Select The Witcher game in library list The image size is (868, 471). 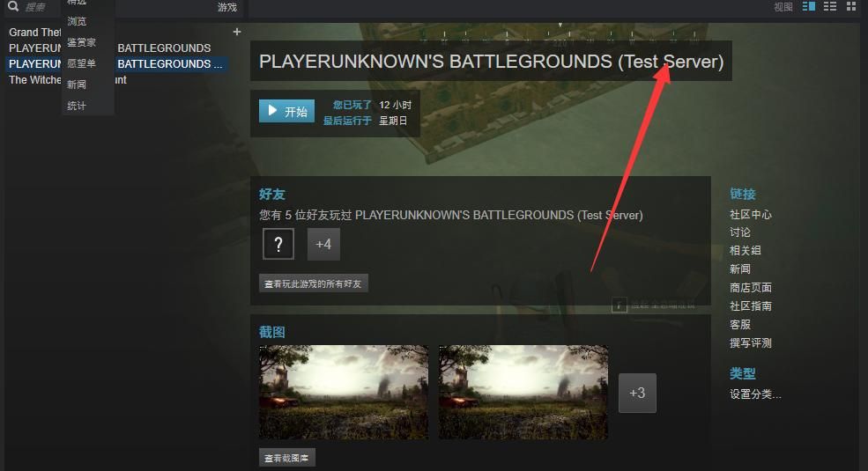(x=68, y=80)
